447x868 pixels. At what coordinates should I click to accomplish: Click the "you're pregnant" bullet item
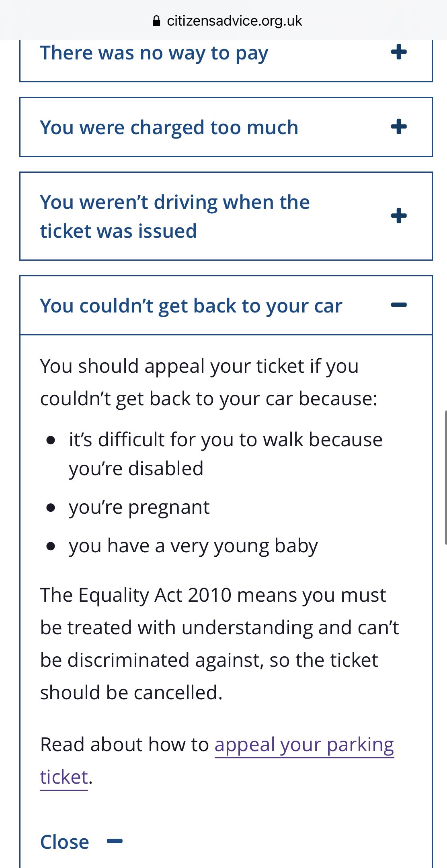[x=139, y=507]
